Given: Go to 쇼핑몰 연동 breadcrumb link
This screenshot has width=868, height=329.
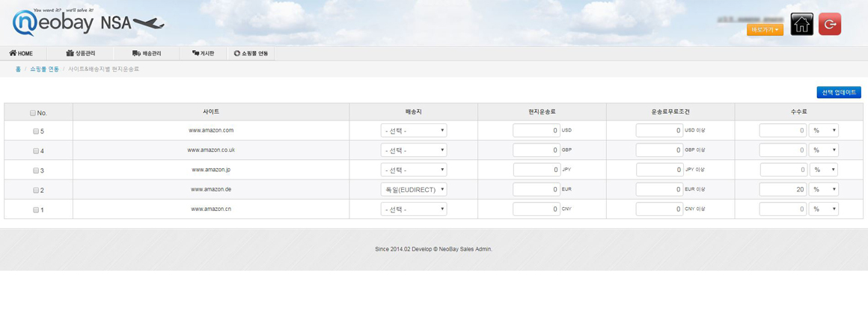Looking at the screenshot, I should 45,69.
